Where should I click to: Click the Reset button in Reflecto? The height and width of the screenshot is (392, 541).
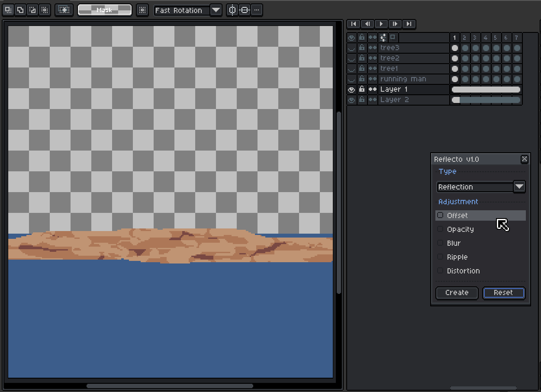click(503, 293)
